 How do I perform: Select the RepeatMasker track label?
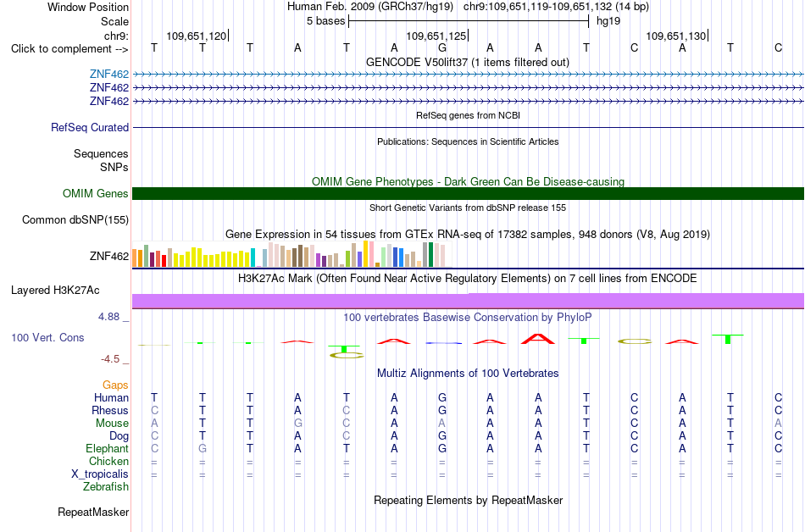click(93, 512)
